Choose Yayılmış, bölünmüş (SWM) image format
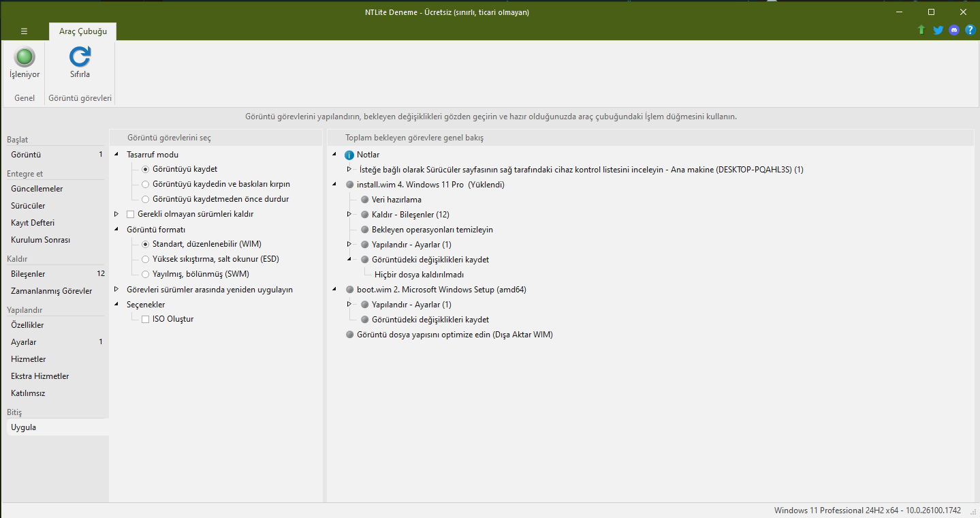Screen dimensions: 980x518 pyautogui.click(x=146, y=275)
